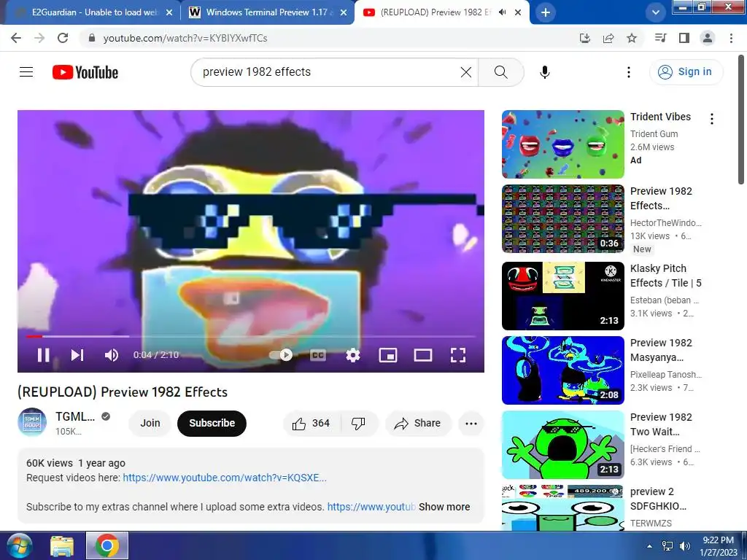
Task: View site information lock icon
Action: pyautogui.click(x=92, y=38)
